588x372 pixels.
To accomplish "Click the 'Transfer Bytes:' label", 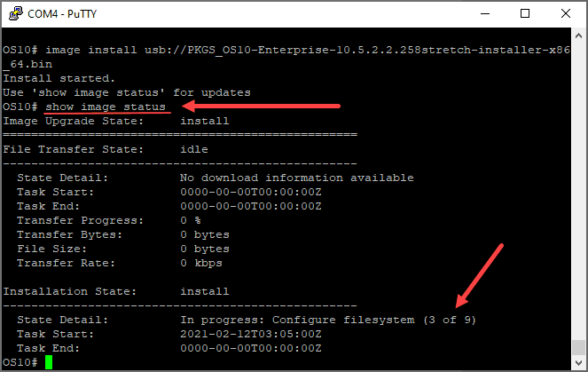I will 70,234.
